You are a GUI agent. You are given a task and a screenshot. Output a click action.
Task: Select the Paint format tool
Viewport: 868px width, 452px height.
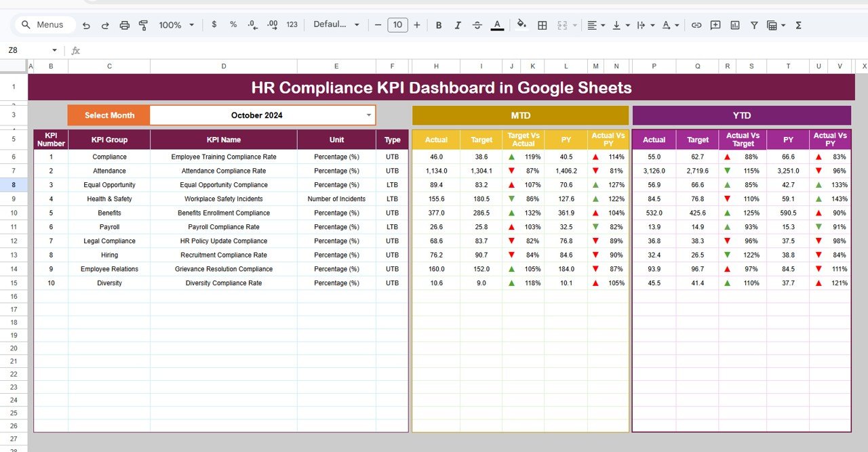143,24
